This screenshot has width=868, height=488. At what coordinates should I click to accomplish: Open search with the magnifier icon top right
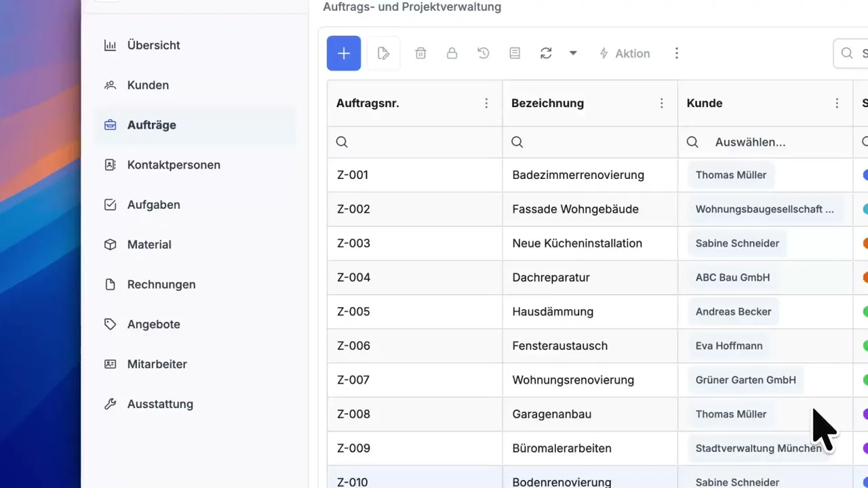[847, 53]
